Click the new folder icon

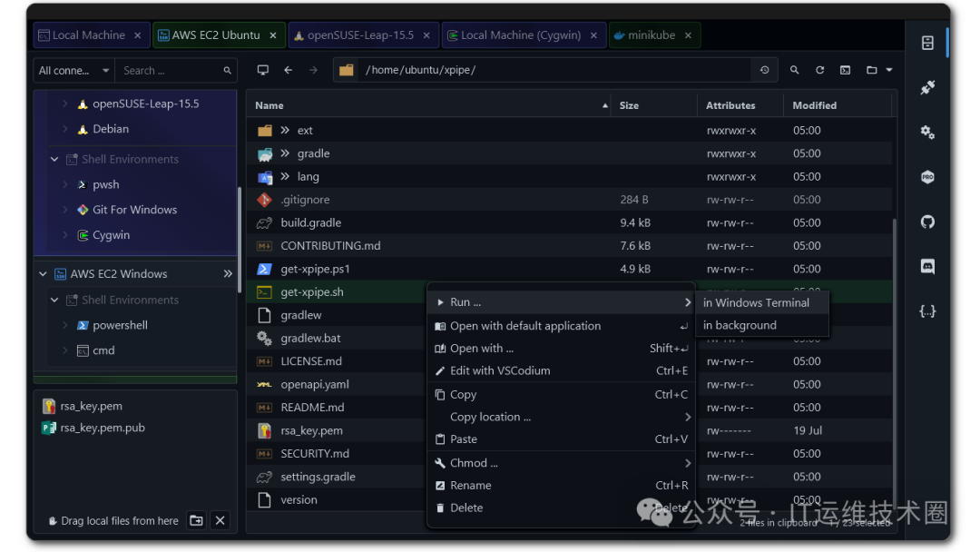[871, 70]
